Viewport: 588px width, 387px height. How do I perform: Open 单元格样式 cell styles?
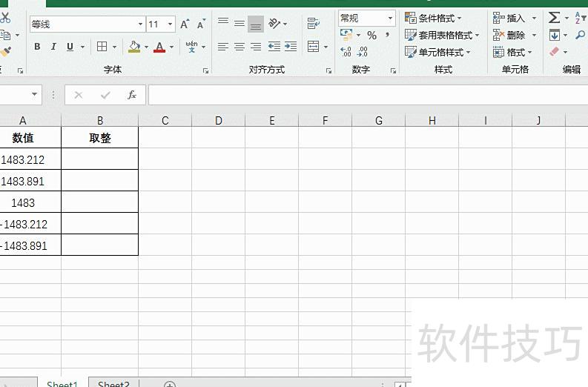[437, 52]
